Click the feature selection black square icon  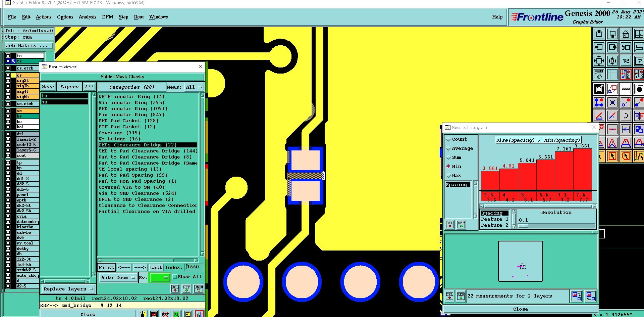599,89
